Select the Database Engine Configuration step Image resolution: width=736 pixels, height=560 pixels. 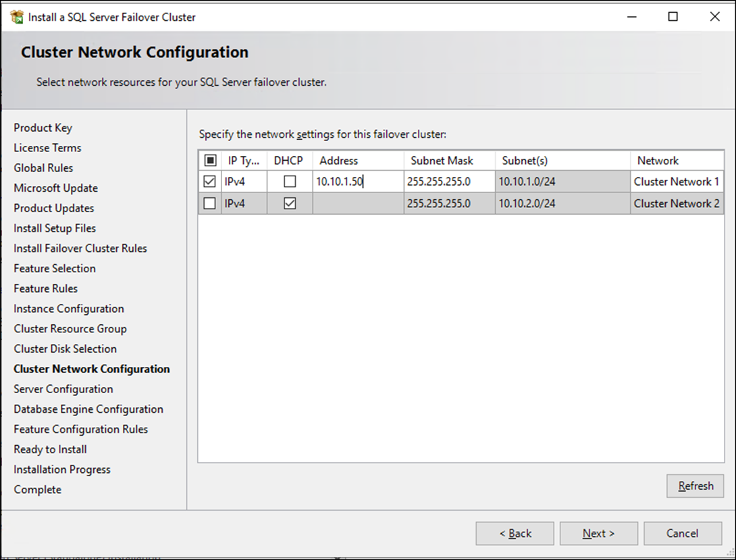[88, 409]
